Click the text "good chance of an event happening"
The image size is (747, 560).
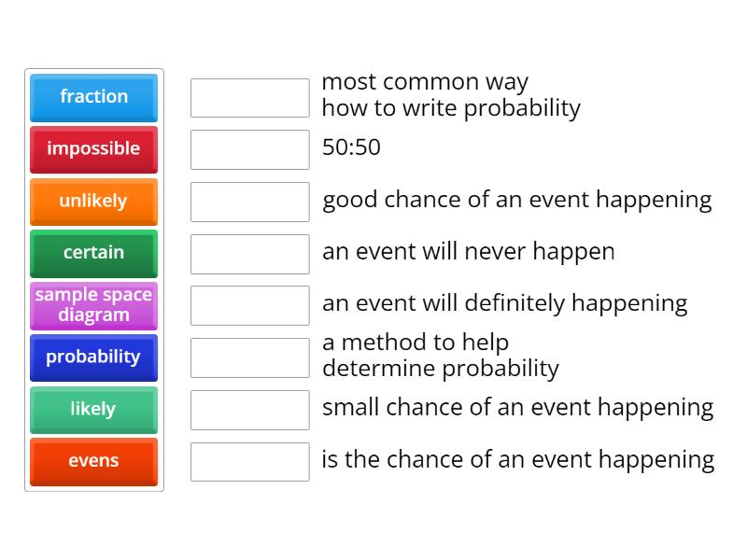(517, 200)
